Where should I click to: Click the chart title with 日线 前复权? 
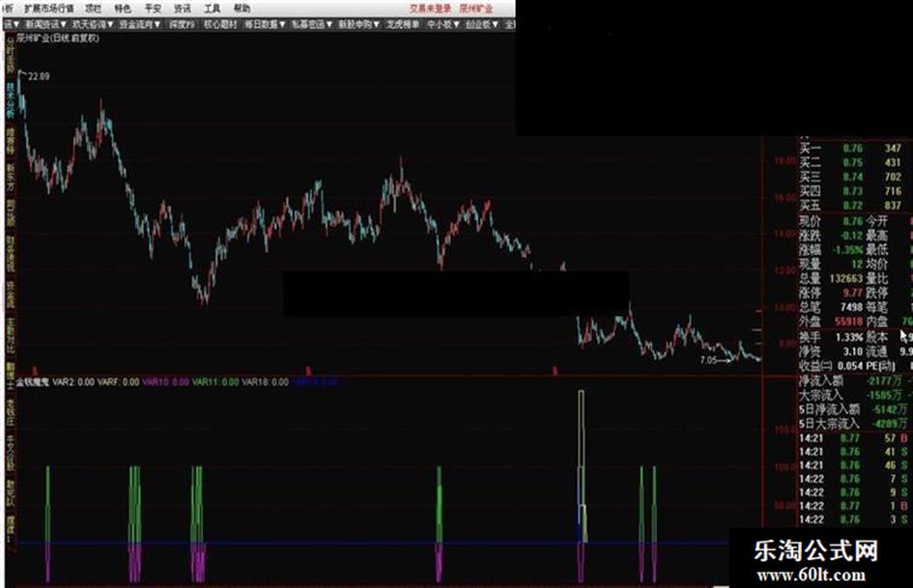58,39
